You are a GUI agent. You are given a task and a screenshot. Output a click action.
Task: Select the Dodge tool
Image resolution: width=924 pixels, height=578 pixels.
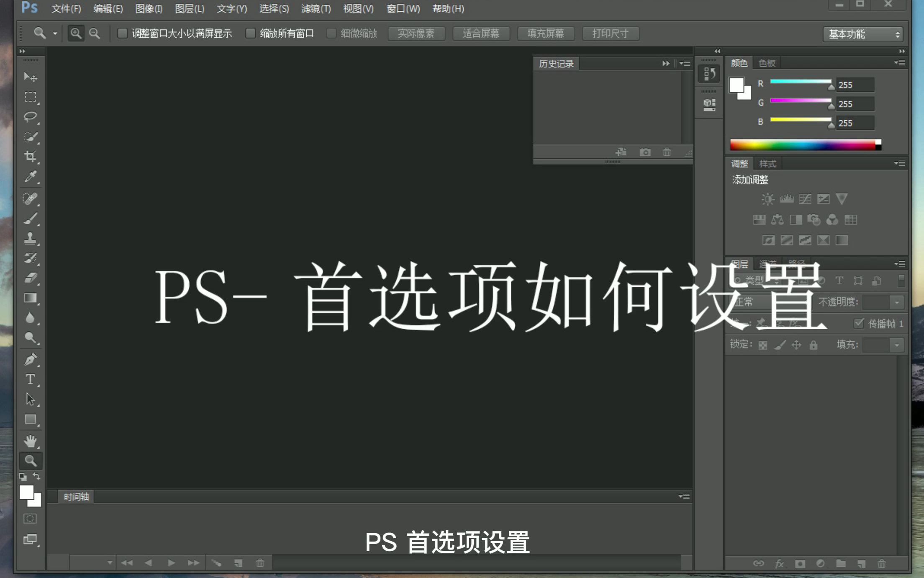pos(30,338)
